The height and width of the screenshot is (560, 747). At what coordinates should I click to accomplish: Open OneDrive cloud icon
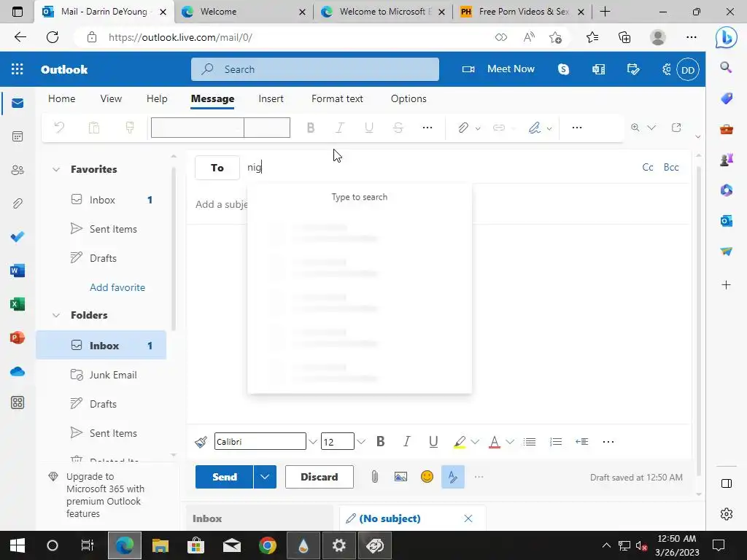pos(18,371)
